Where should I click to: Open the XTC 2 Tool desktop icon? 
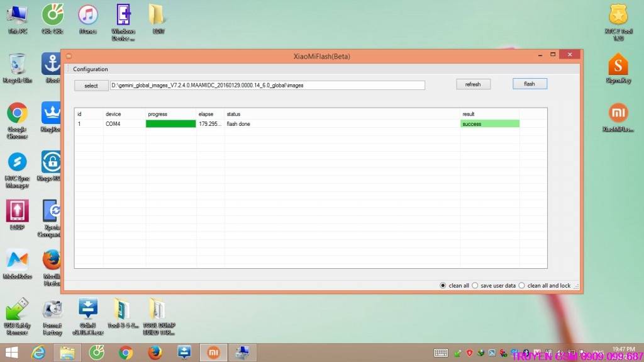618,23
